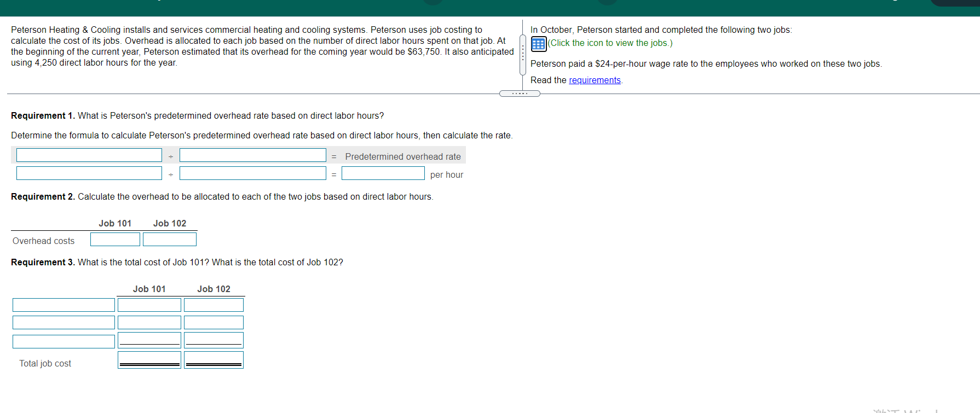Click the 'Total job cost' row label
This screenshot has height=413, width=980.
(45, 364)
